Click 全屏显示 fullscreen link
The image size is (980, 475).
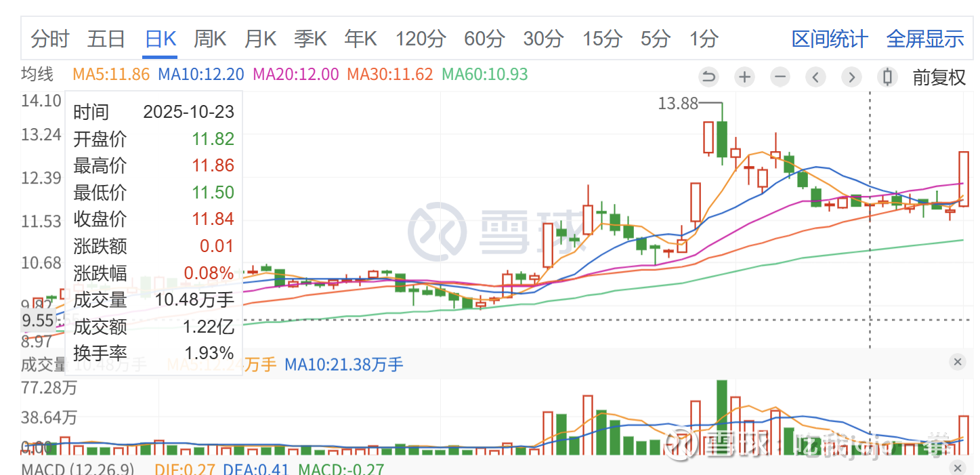click(925, 39)
